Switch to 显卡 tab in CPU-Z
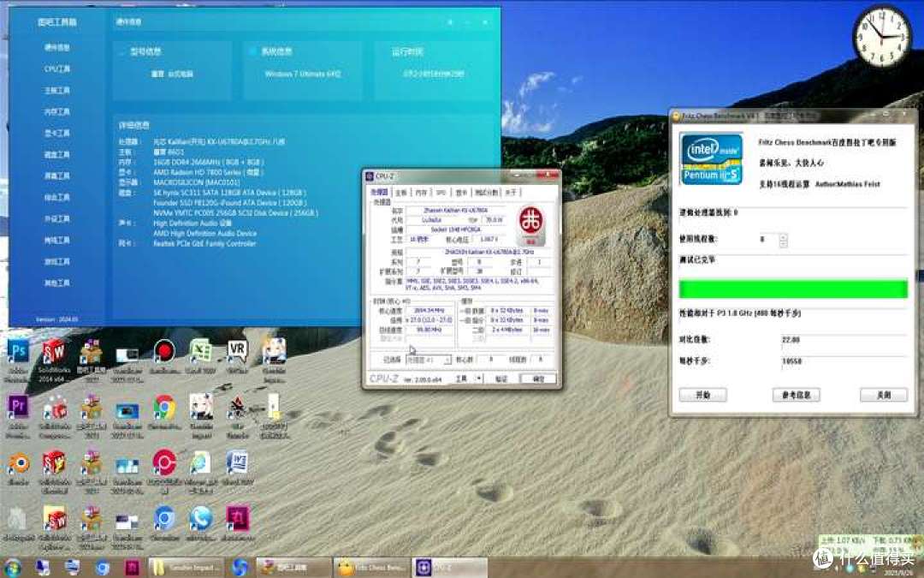The width and height of the screenshot is (924, 578). point(461,193)
